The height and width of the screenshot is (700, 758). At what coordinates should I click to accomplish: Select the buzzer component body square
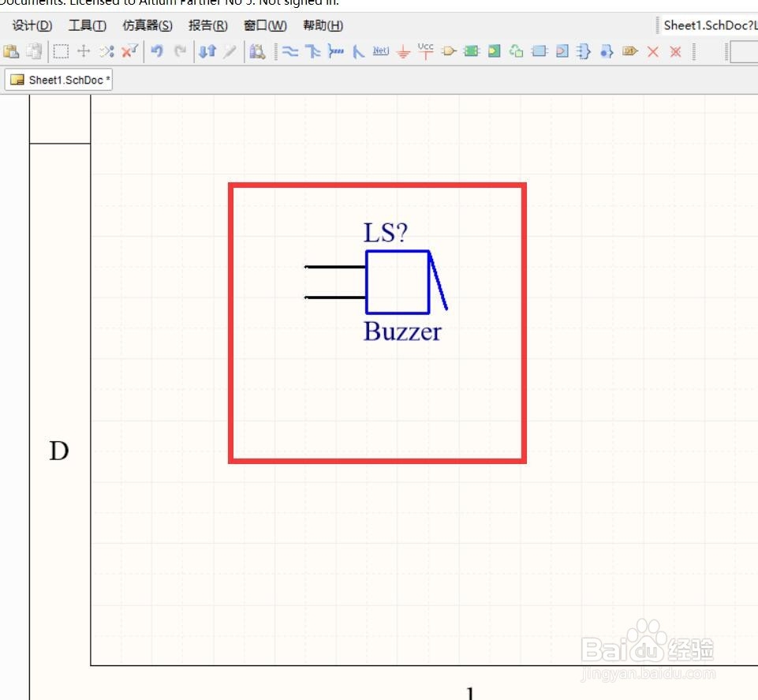[x=398, y=282]
